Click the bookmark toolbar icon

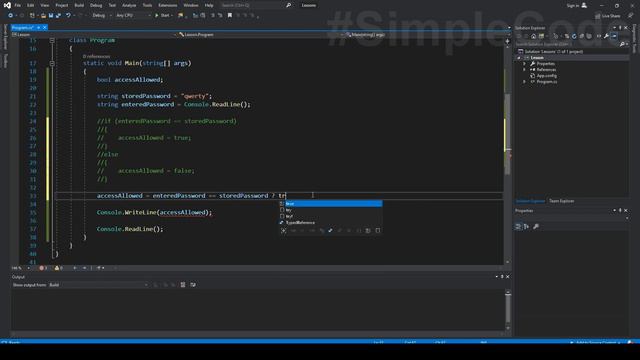230,16
